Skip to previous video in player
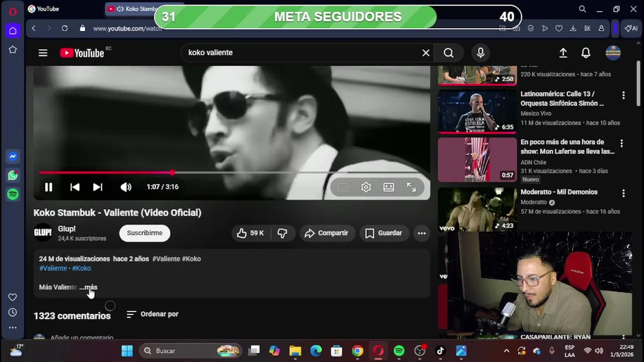Screen dimensions: 644x362 tap(75, 187)
